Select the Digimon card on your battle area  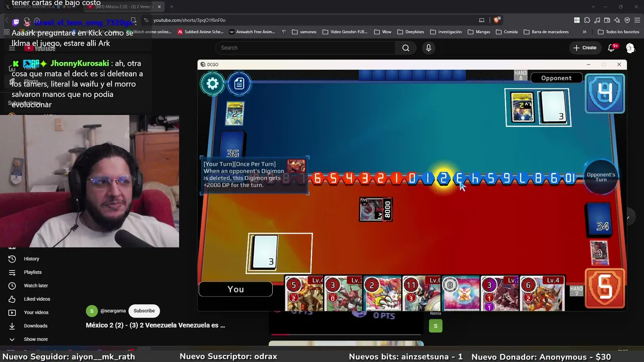coord(376,210)
